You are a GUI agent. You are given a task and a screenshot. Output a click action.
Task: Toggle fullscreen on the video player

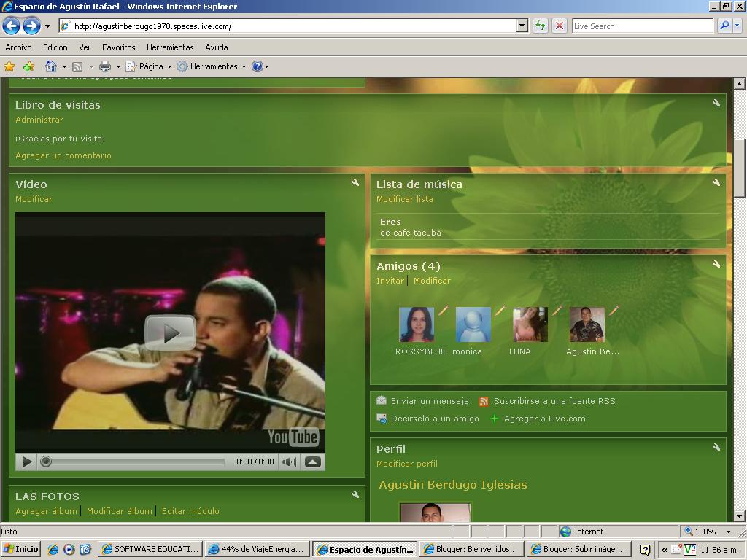tap(312, 461)
